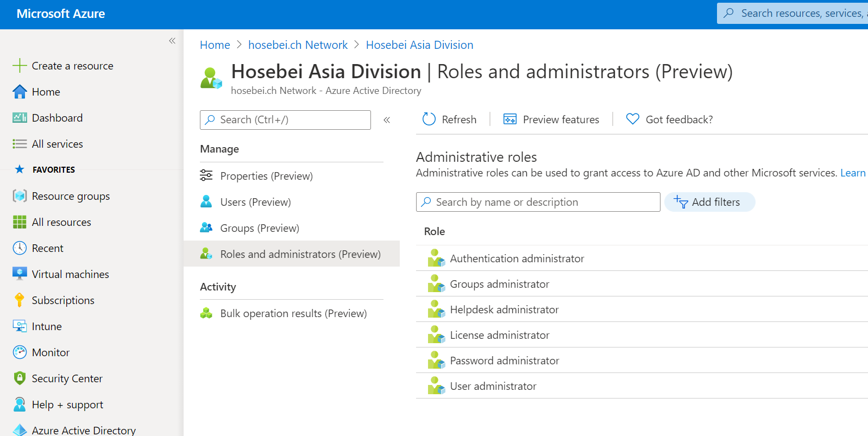Focus the Search by name or description field
Image resolution: width=868 pixels, height=436 pixels.
538,202
